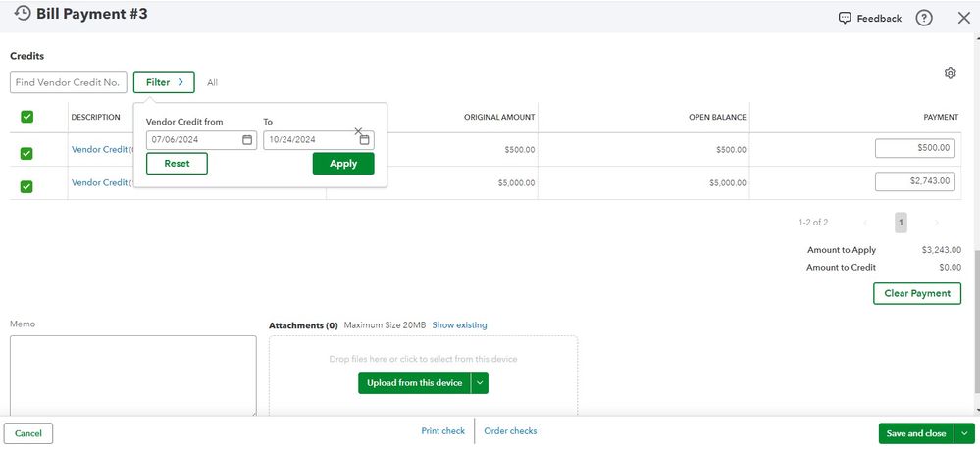Open the Vendor Credit from calendar picker

pos(247,140)
